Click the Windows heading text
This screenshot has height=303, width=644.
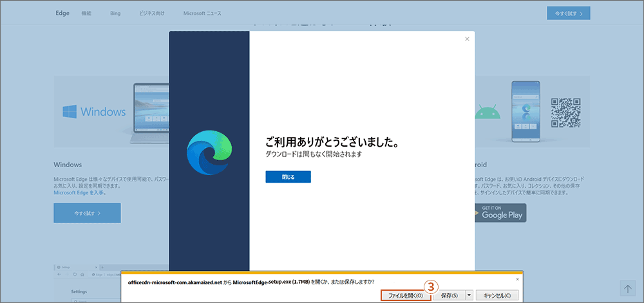68,165
